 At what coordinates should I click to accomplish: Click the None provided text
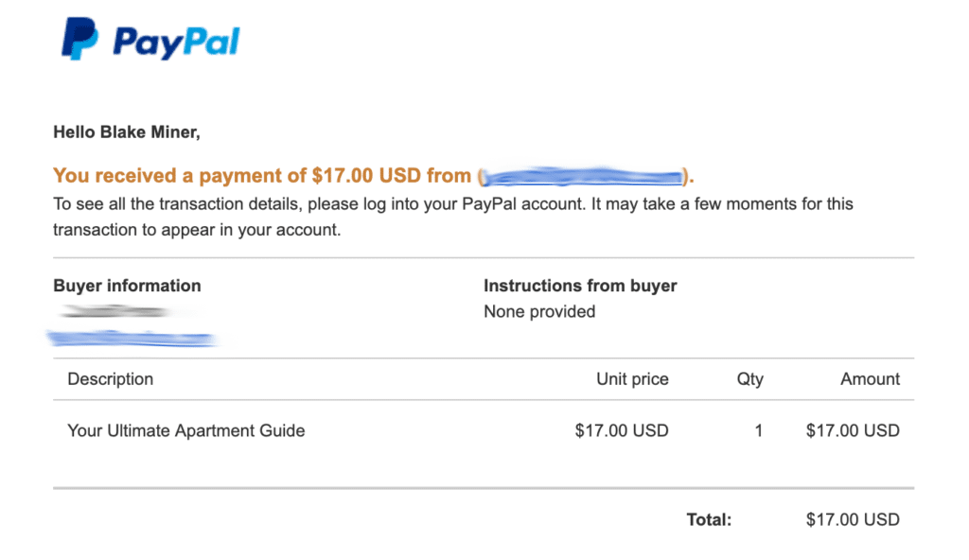click(539, 311)
